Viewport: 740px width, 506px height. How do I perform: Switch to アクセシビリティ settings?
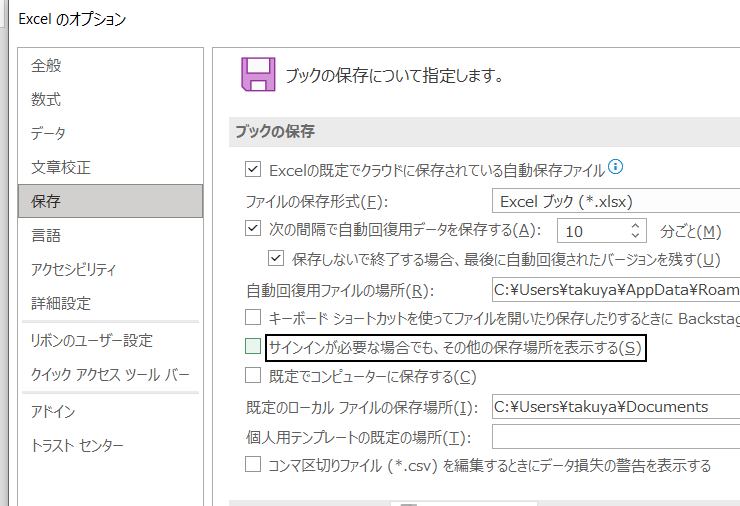tap(110, 270)
